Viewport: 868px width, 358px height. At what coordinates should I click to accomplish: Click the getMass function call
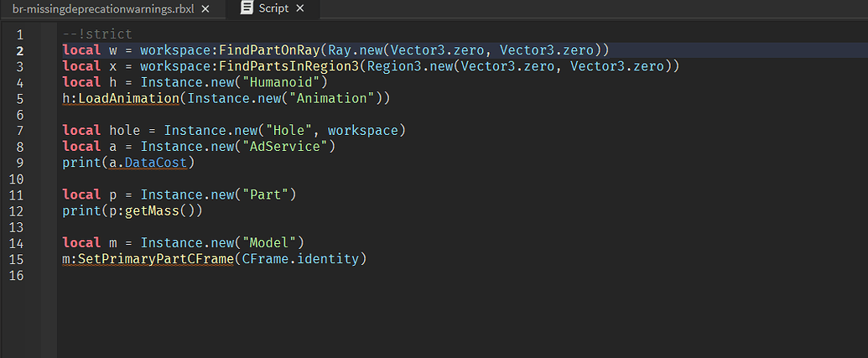[157, 210]
